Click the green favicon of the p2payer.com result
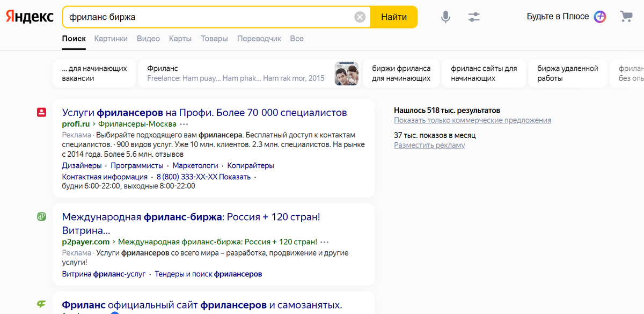Viewport: 644px width, 314px height. 42,216
